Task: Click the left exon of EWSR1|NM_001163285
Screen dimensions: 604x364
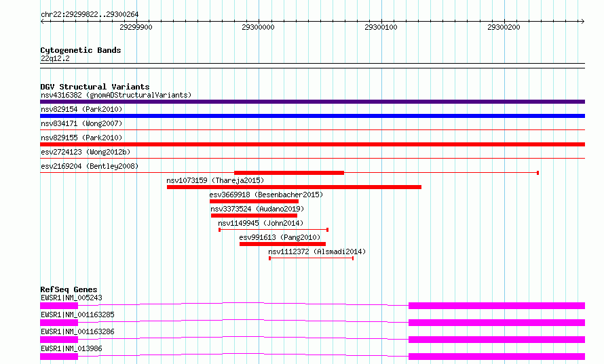Action: [x=59, y=323]
